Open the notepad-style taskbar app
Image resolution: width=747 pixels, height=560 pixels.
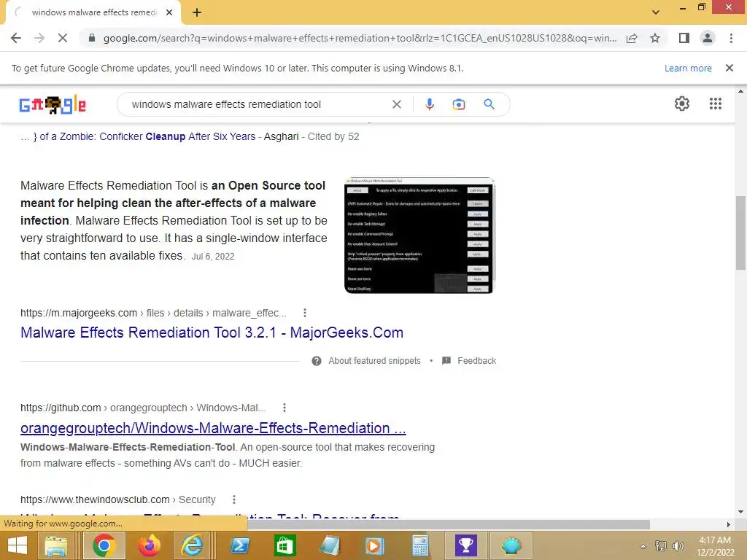pyautogui.click(x=330, y=545)
